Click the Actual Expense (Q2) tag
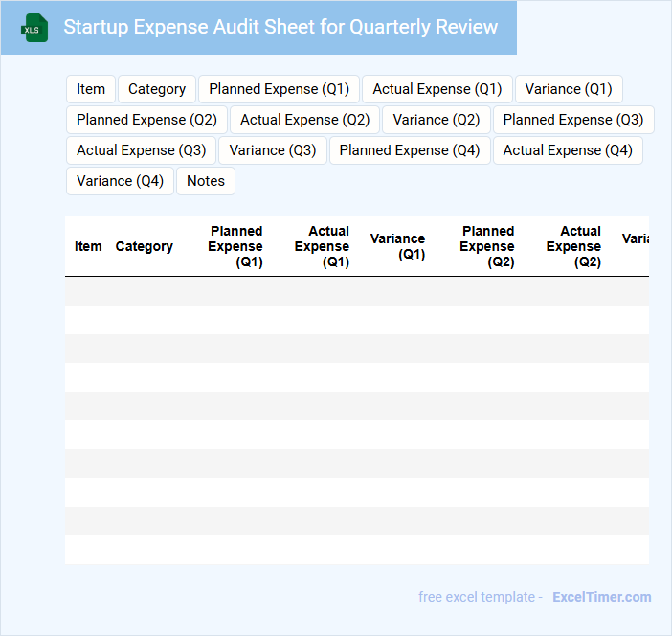Screen dimensions: 672x636 point(304,120)
